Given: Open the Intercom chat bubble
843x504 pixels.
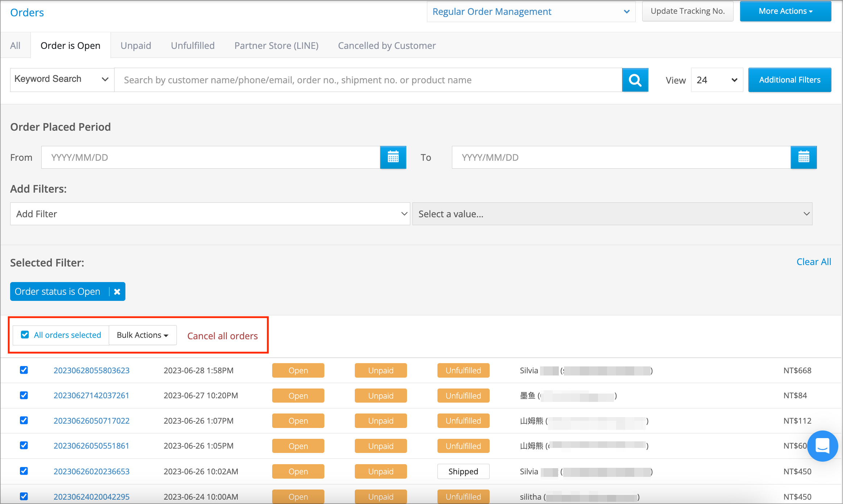Looking at the screenshot, I should pyautogui.click(x=822, y=446).
